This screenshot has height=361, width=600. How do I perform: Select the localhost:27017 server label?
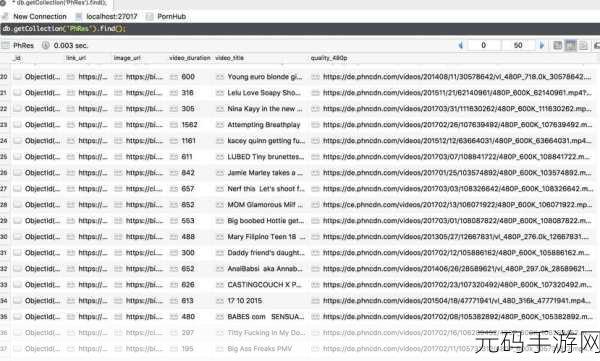point(112,16)
